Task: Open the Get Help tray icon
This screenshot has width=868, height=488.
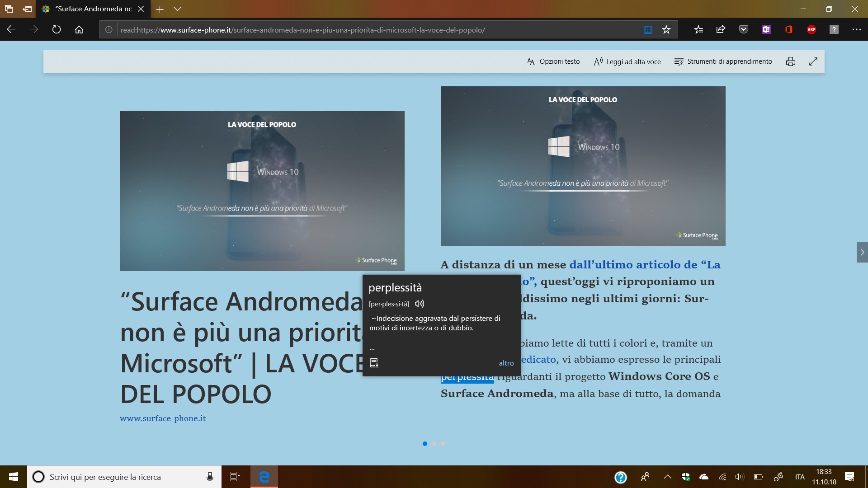Action: [621, 477]
